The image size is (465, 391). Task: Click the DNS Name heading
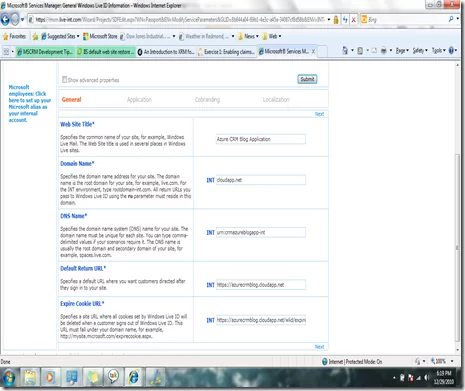point(74,216)
